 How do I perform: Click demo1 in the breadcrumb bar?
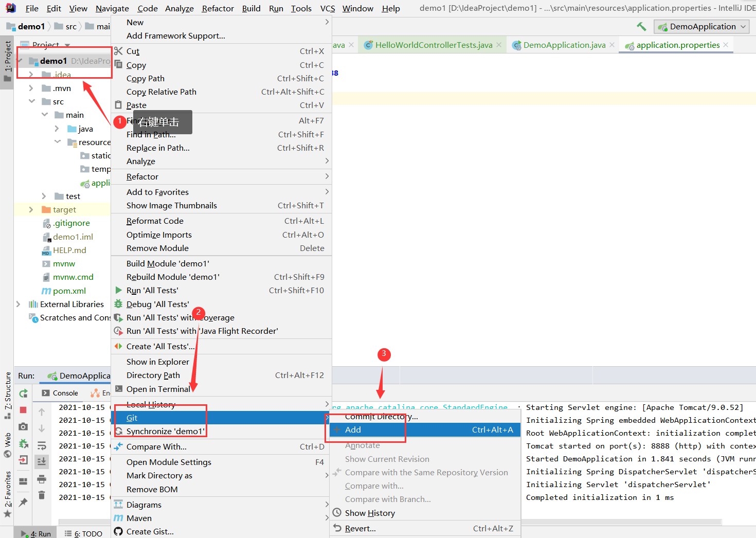point(27,26)
